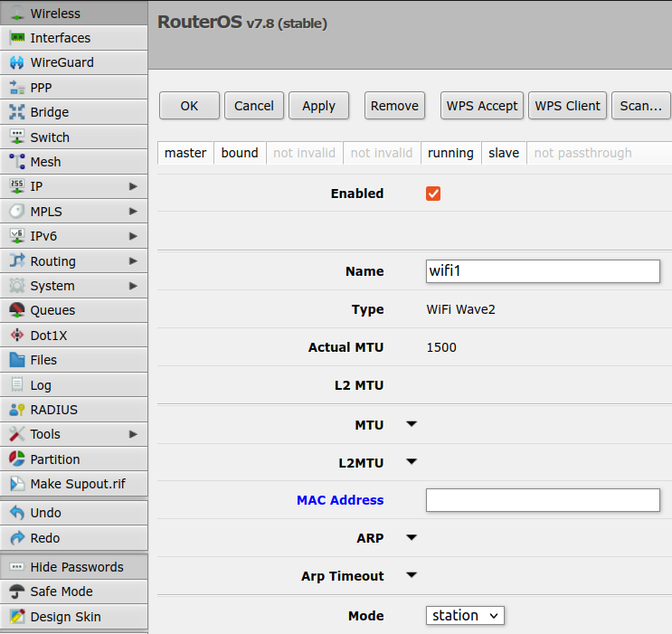Select the IPv6 icon

coord(17,236)
